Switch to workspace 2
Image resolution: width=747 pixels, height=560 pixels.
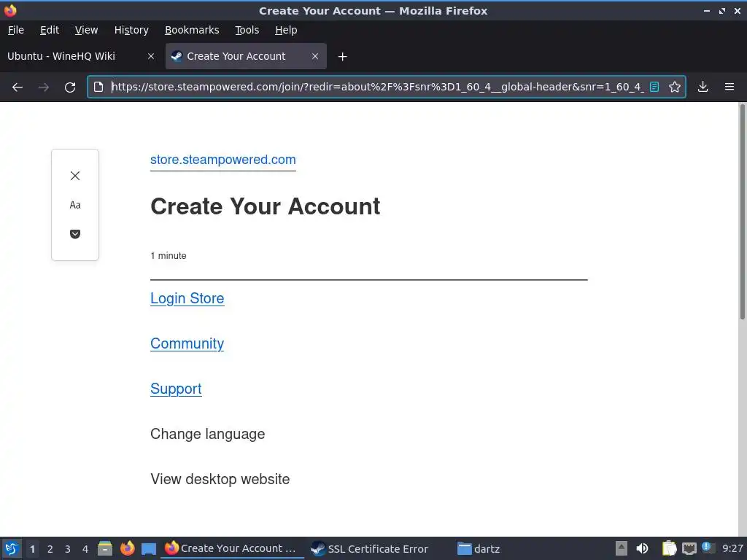tap(50, 549)
